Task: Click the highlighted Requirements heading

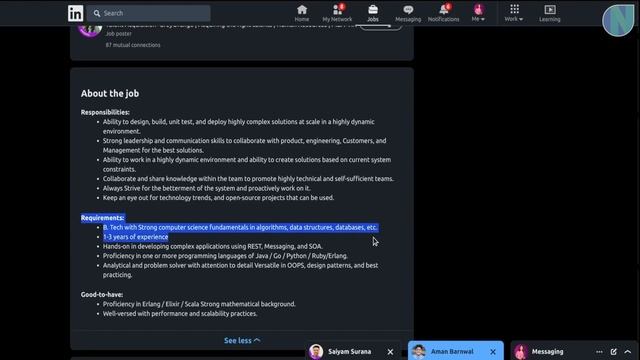Action: tap(102, 218)
